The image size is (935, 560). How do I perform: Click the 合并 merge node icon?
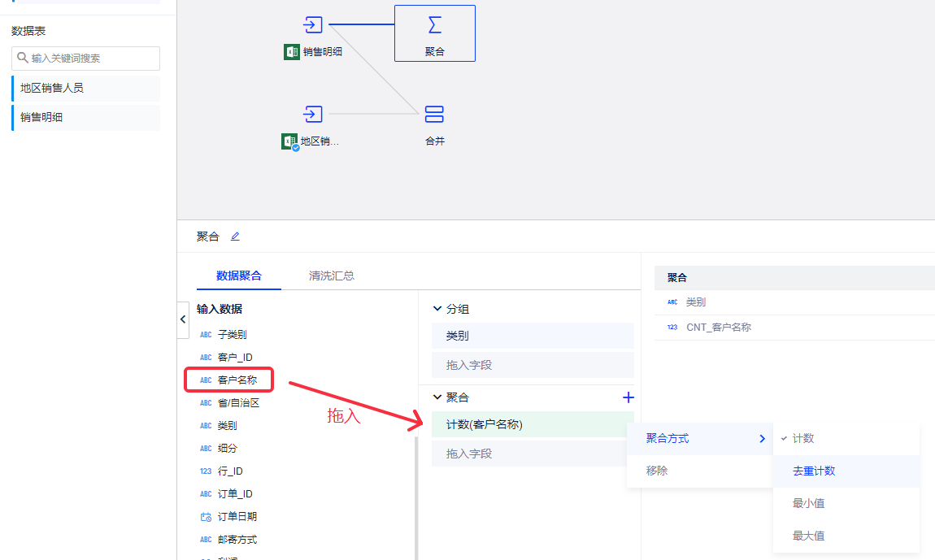click(435, 114)
